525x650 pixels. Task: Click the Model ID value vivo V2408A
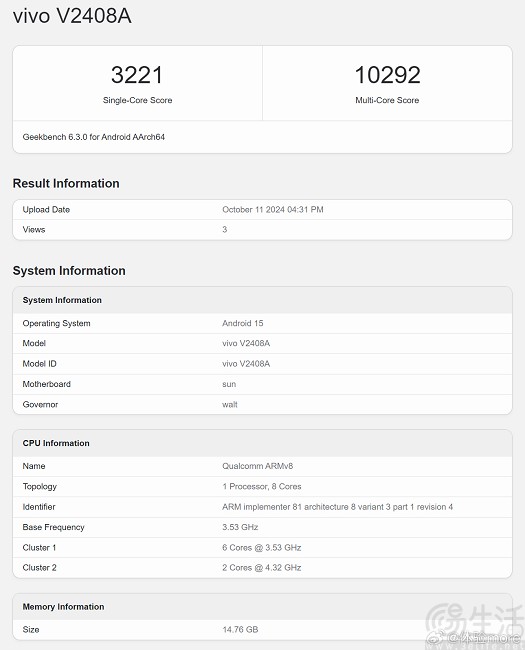pyautogui.click(x=246, y=364)
